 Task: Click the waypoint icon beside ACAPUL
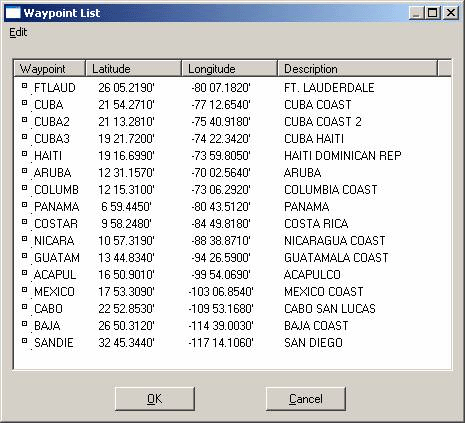click(24, 273)
